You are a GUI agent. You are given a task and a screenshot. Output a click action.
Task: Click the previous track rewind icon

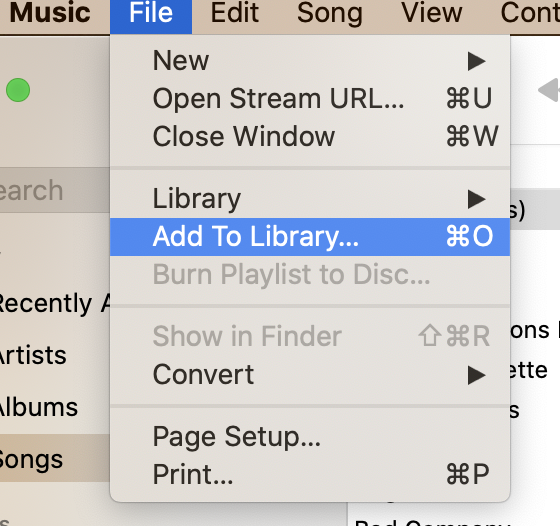pyautogui.click(x=549, y=90)
